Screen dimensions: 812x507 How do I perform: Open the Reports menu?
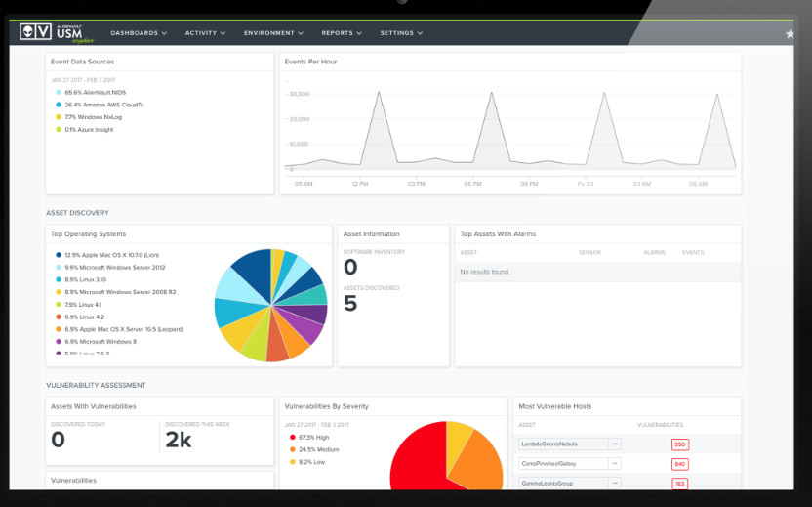[342, 33]
